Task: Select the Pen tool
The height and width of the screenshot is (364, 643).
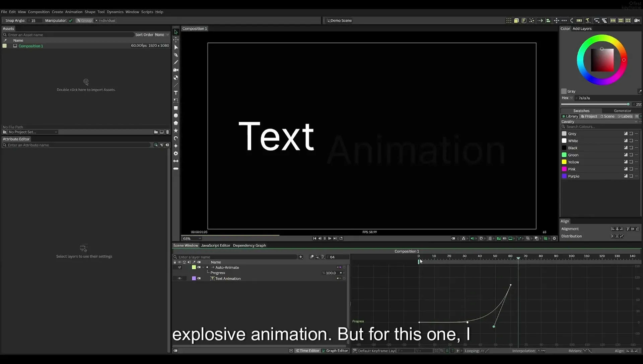Action: coord(176,55)
